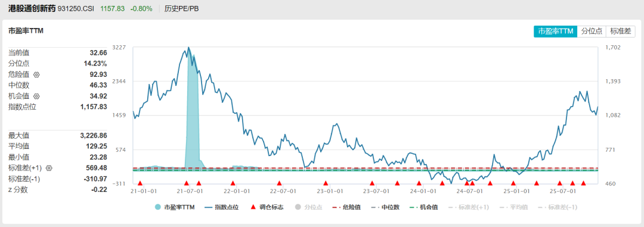Click the 标准差(-1) value -310.97
Viewport: 644px width, 227px height.
(96, 179)
